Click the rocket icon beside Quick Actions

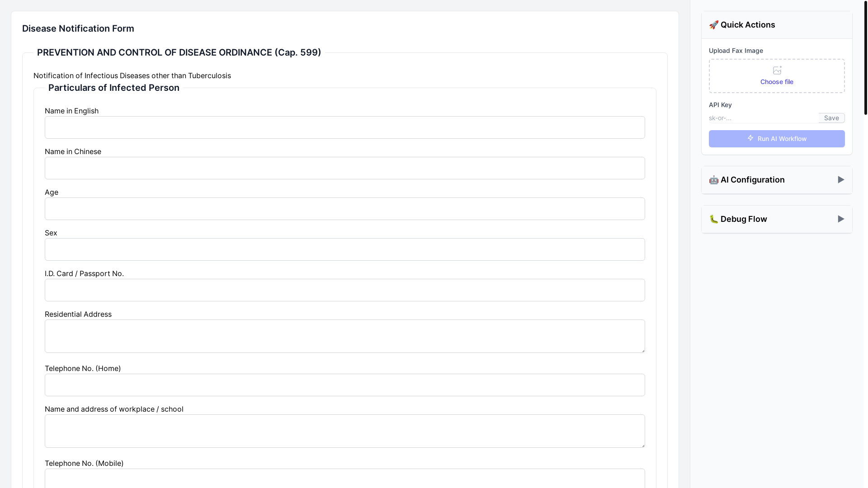click(714, 25)
